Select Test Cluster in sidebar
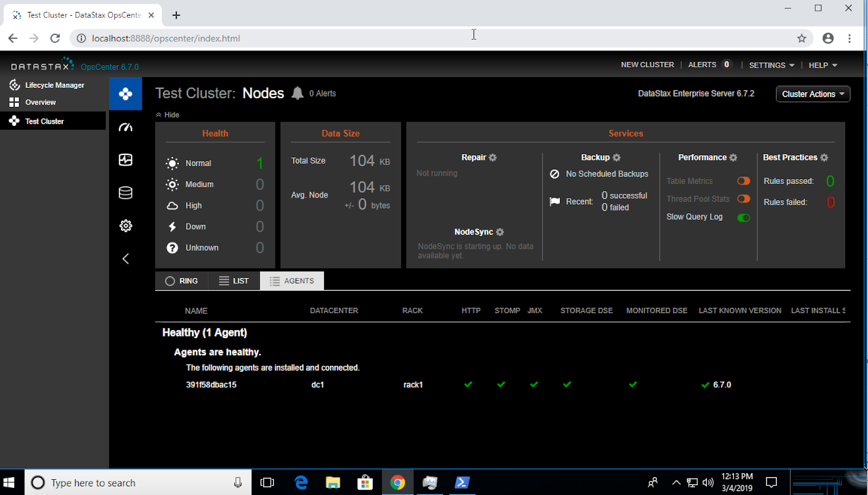Image resolution: width=868 pixels, height=495 pixels. [x=44, y=121]
